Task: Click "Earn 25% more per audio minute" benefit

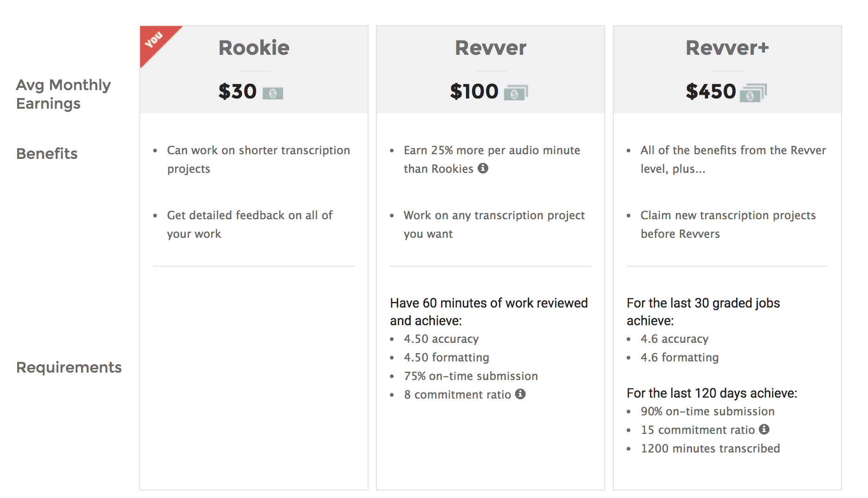Action: tap(492, 151)
